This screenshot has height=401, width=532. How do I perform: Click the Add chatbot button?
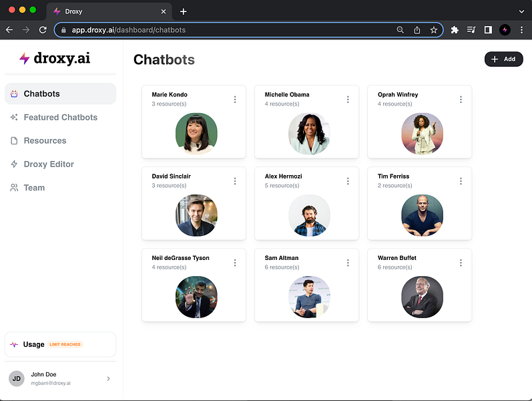(x=503, y=59)
